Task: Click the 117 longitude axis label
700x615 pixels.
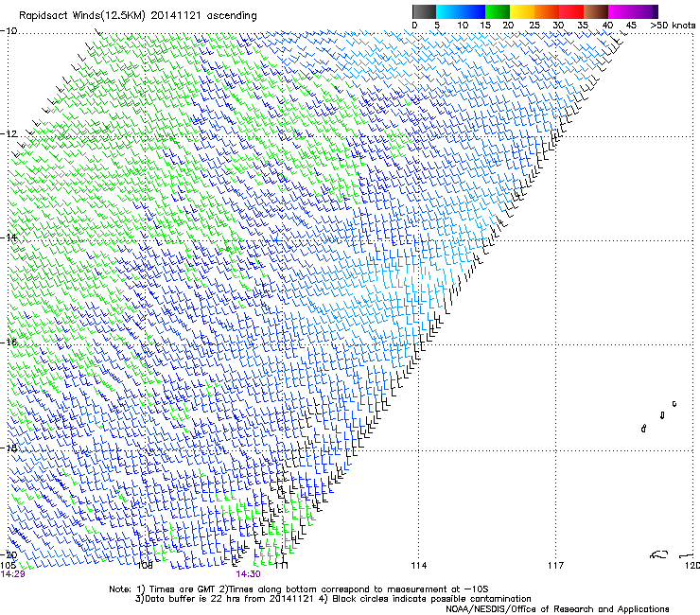Action: [555, 566]
